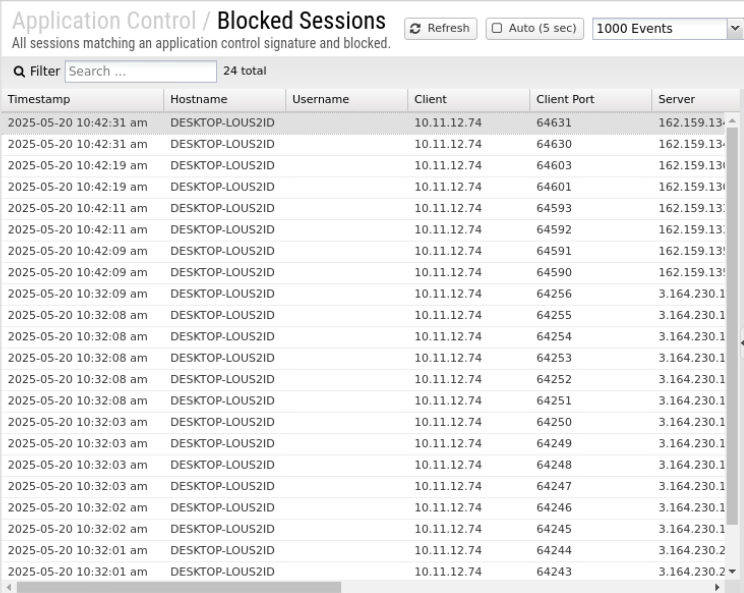Sort by the Client Port column header

click(x=589, y=100)
